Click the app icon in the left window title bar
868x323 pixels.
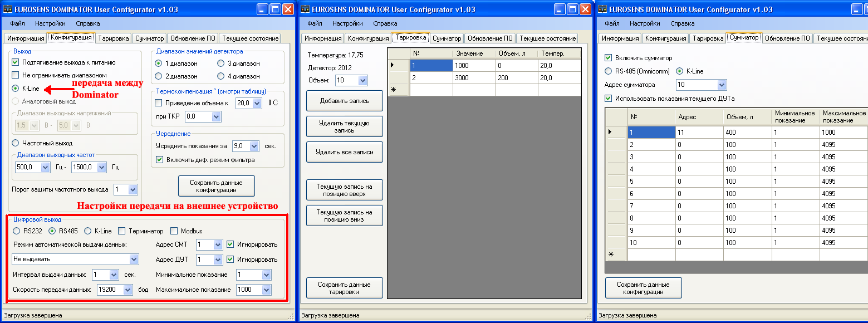(x=8, y=9)
